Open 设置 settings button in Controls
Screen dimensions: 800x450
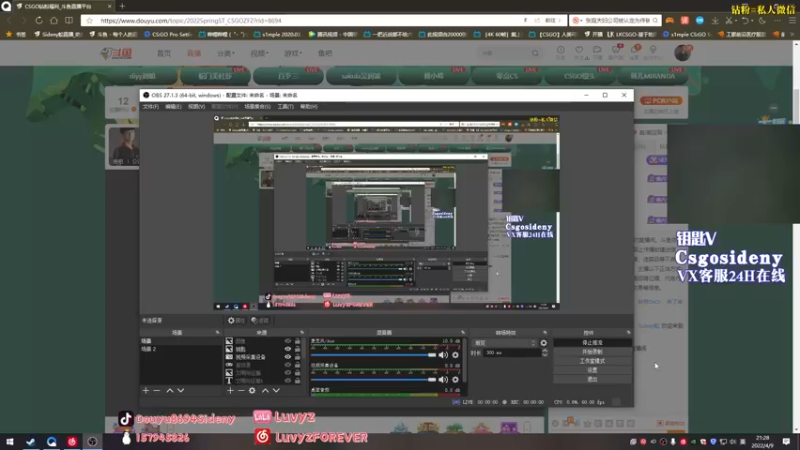[592, 370]
